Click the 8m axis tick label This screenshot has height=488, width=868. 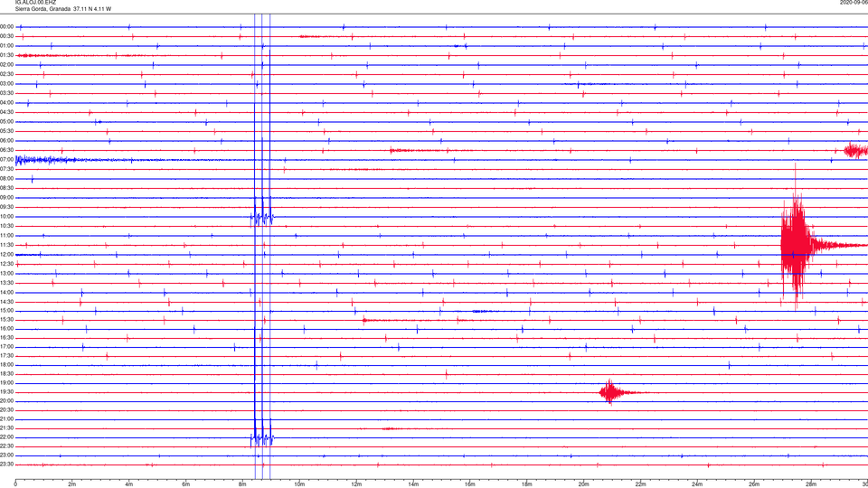point(242,484)
